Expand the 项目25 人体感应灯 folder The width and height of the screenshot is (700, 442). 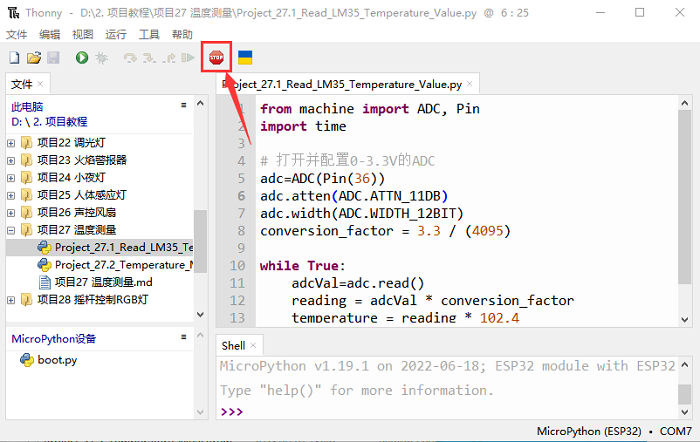12,195
